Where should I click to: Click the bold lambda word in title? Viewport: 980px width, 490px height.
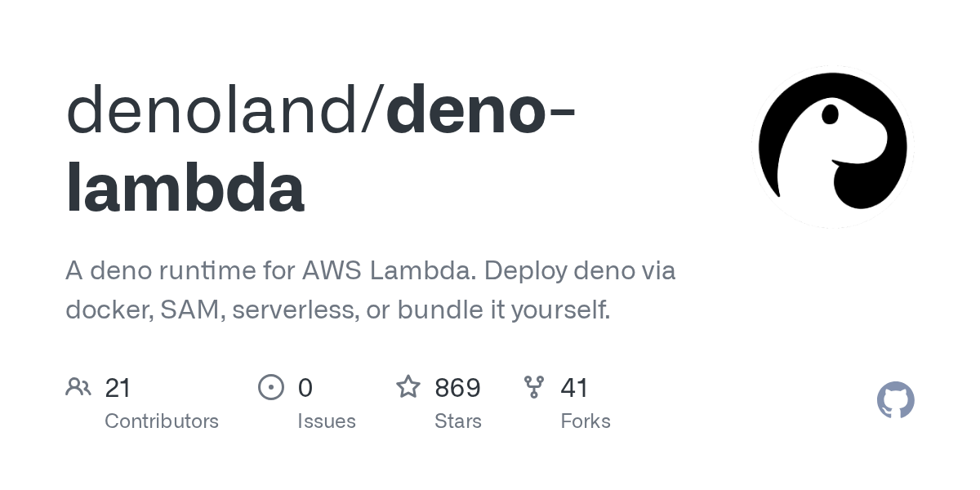click(185, 189)
